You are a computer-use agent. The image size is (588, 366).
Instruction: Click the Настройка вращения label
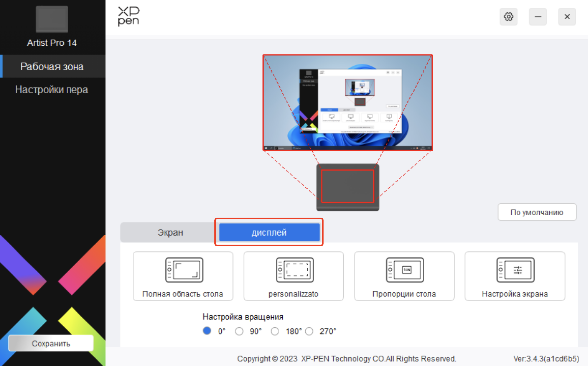pyautogui.click(x=243, y=317)
